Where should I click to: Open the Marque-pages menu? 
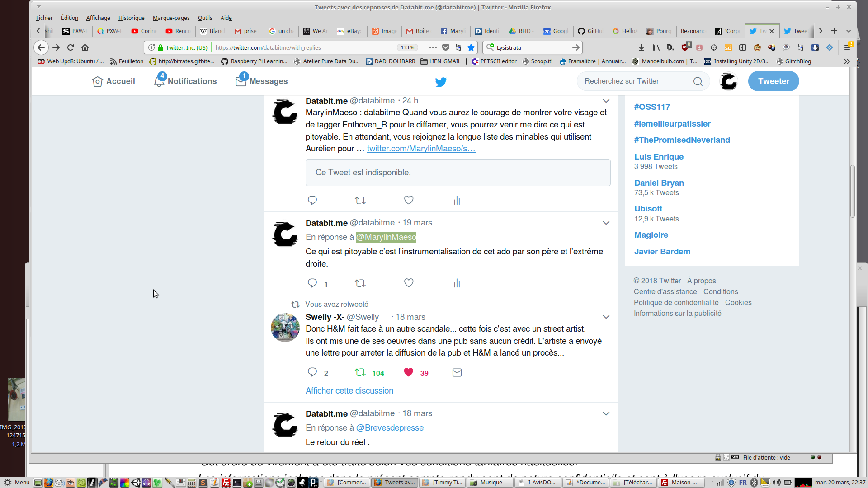tap(171, 18)
